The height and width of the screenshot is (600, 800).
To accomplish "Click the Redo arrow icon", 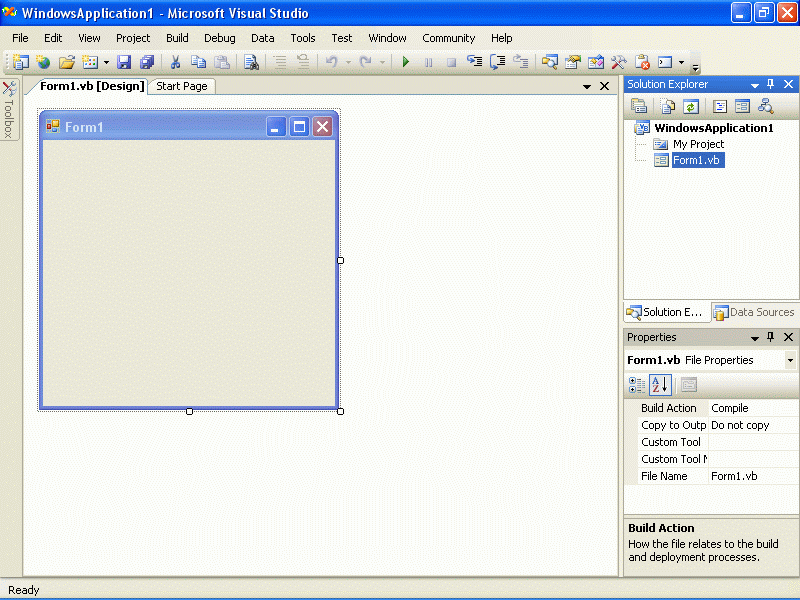I will click(x=366, y=62).
